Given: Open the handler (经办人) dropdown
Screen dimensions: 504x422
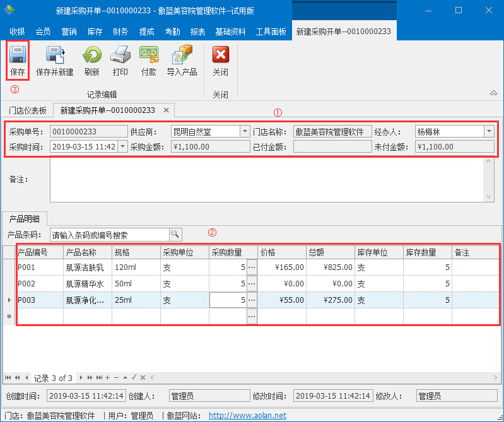Looking at the screenshot, I should [488, 131].
